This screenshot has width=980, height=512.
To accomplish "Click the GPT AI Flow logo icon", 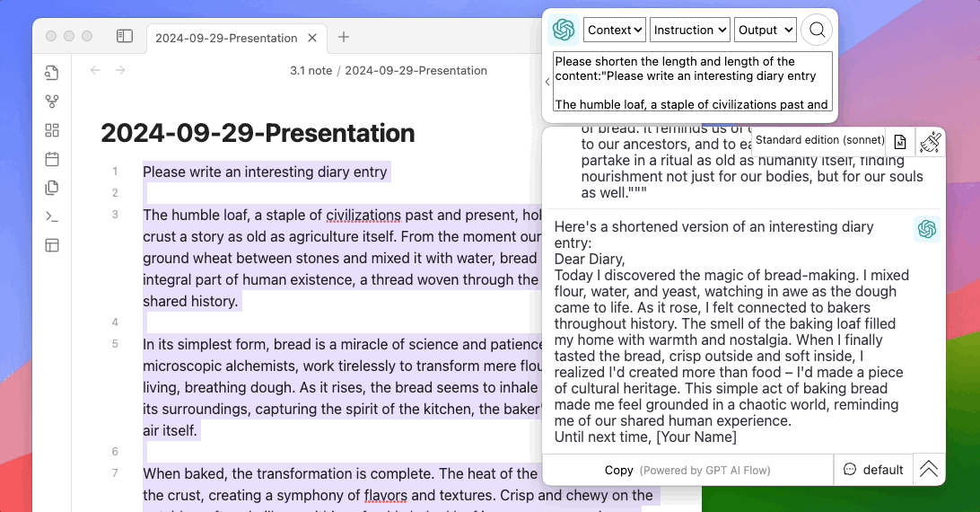I will pos(563,30).
